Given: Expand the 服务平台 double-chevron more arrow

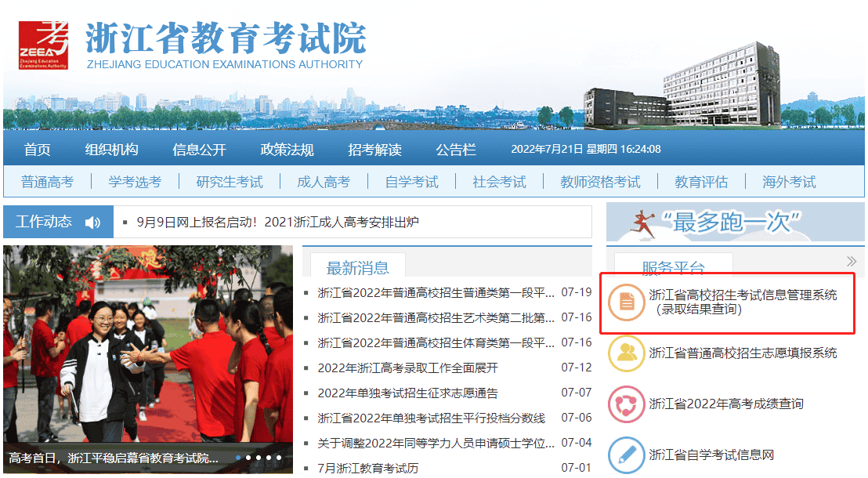Looking at the screenshot, I should click(x=852, y=262).
